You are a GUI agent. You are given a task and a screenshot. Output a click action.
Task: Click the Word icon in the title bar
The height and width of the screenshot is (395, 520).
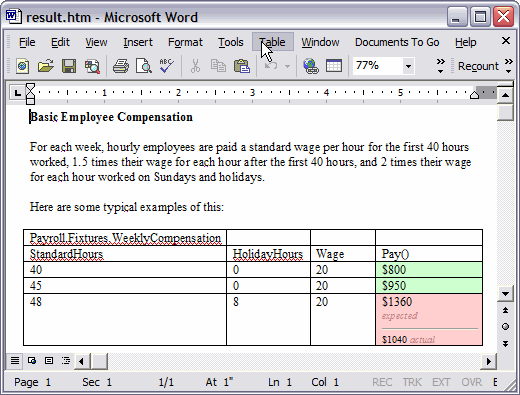tap(14, 16)
